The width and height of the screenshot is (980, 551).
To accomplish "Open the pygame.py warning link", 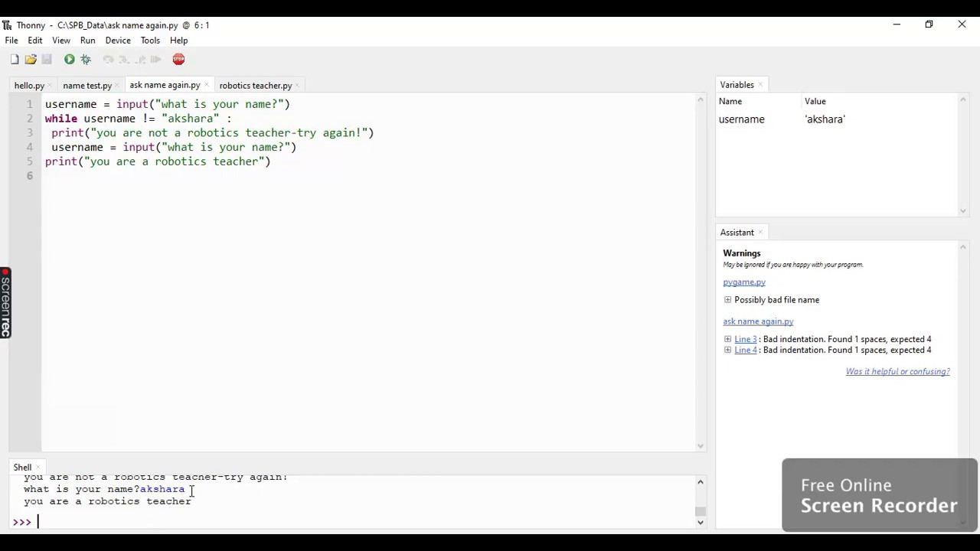I will pyautogui.click(x=743, y=282).
